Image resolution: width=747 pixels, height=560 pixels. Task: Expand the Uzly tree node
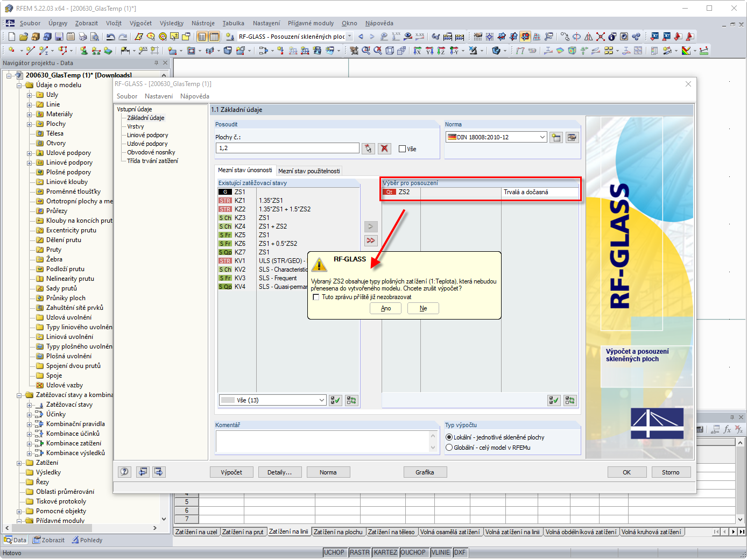tap(30, 95)
